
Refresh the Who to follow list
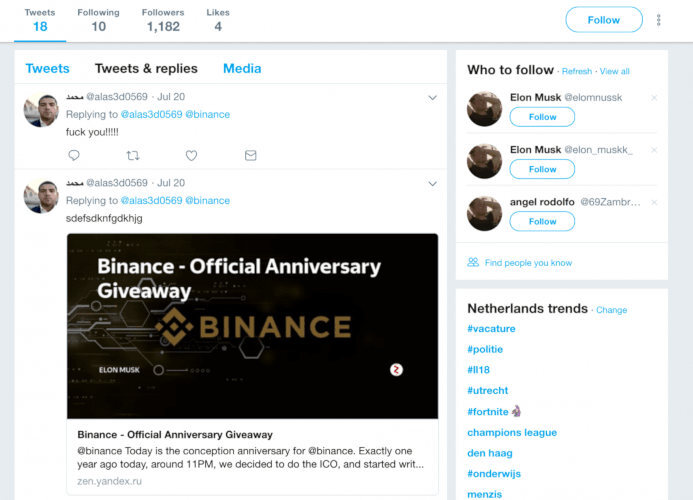[577, 71]
